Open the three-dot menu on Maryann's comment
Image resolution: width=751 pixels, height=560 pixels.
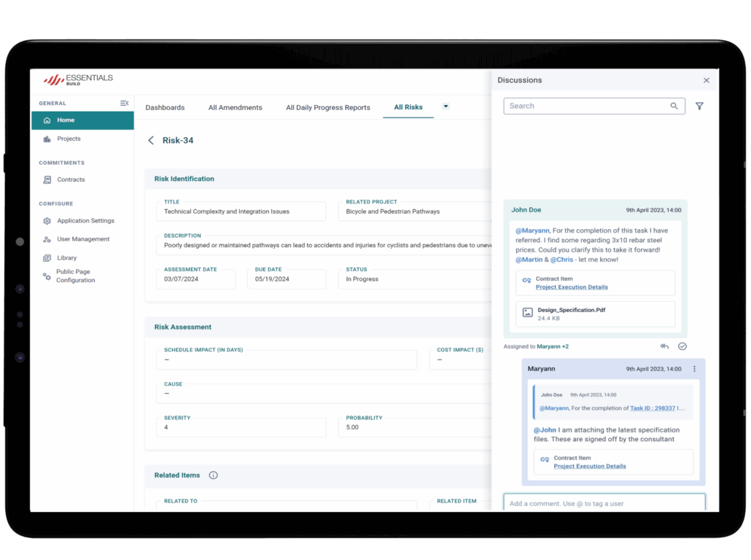tap(694, 369)
